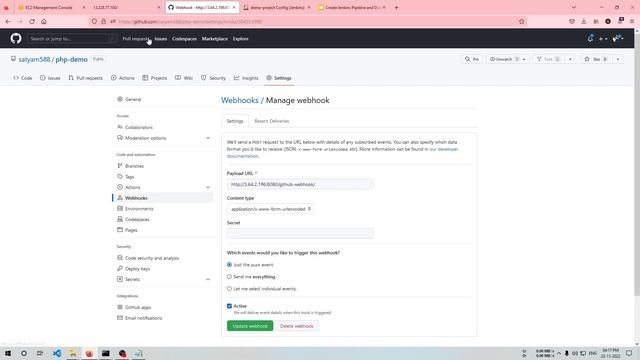Open the repository Issues tab
The image size is (640, 360).
(x=50, y=78)
